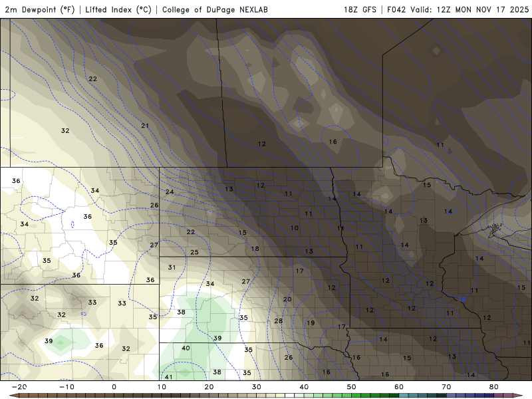The width and height of the screenshot is (532, 399).
Task: Click the '-20' tick label on color scale
Action: pos(19,387)
